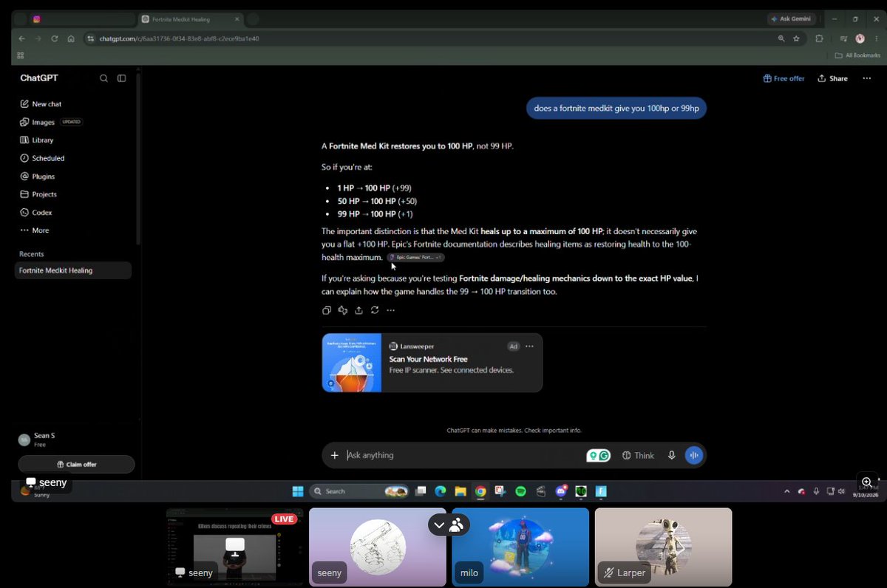Go to the browser home page
The image size is (887, 588).
pos(71,38)
